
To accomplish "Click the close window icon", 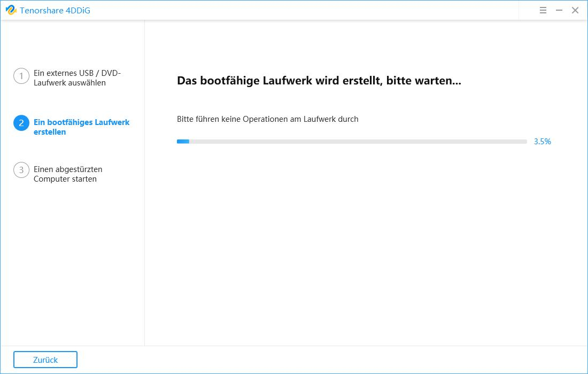I will coord(575,10).
